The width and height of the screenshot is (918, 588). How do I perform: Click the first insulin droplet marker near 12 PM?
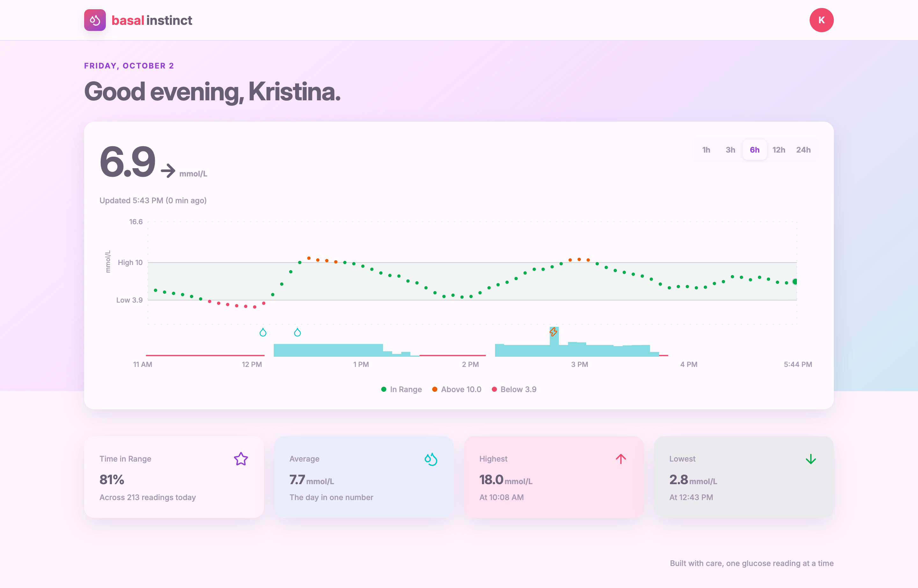pyautogui.click(x=263, y=332)
